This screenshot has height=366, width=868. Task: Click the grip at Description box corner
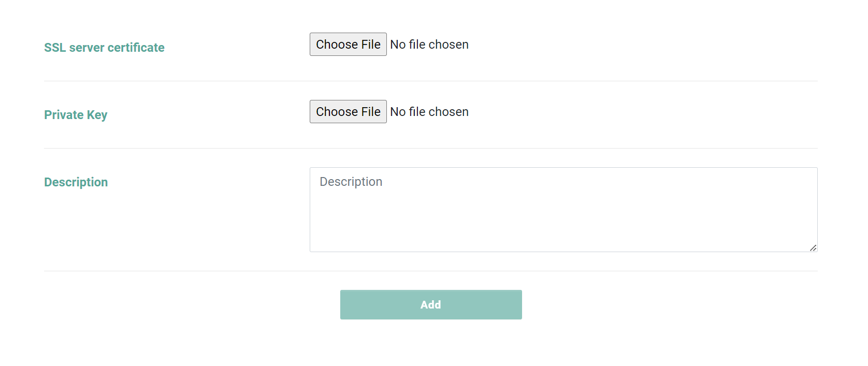813,248
